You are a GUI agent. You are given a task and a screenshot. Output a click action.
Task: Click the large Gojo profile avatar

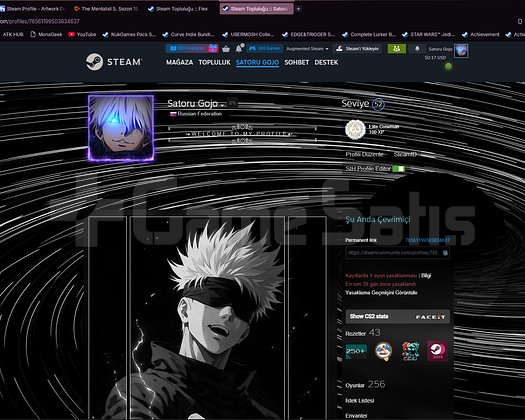[x=121, y=128]
